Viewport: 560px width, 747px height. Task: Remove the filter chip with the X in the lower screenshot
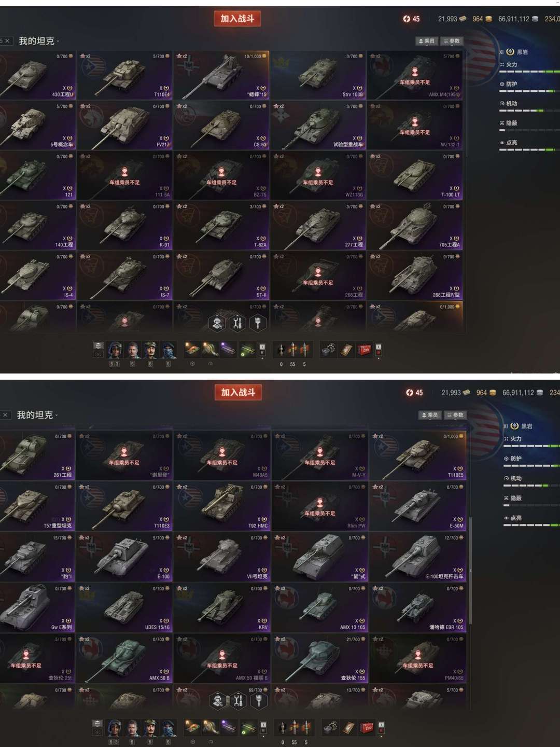click(x=5, y=415)
